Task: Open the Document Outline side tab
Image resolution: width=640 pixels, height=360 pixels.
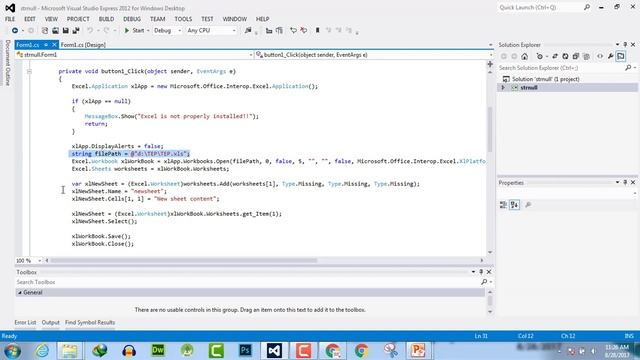Action: coord(7,63)
